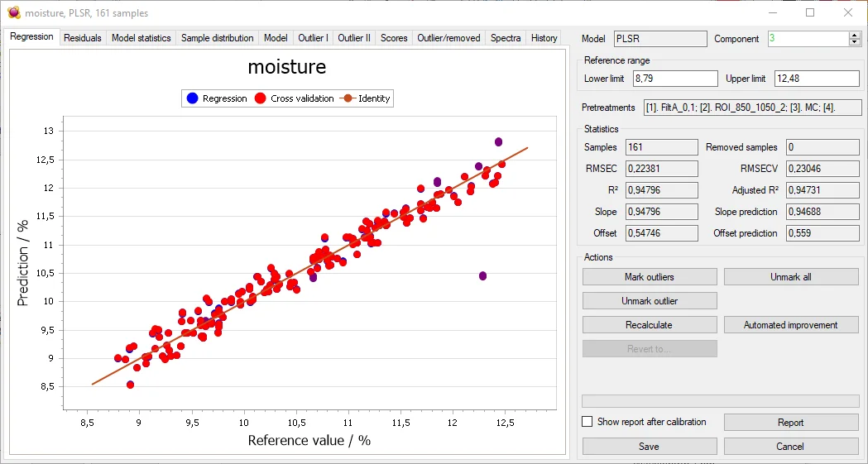Image resolution: width=868 pixels, height=464 pixels.
Task: Open the History tab
Action: (x=544, y=38)
